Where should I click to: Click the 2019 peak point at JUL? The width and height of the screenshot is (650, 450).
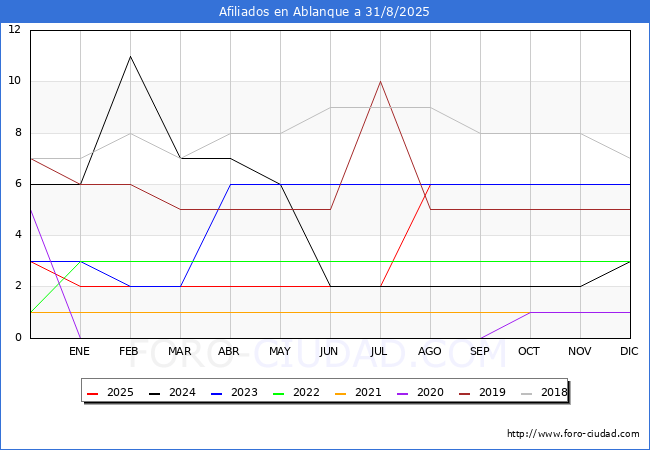click(381, 82)
